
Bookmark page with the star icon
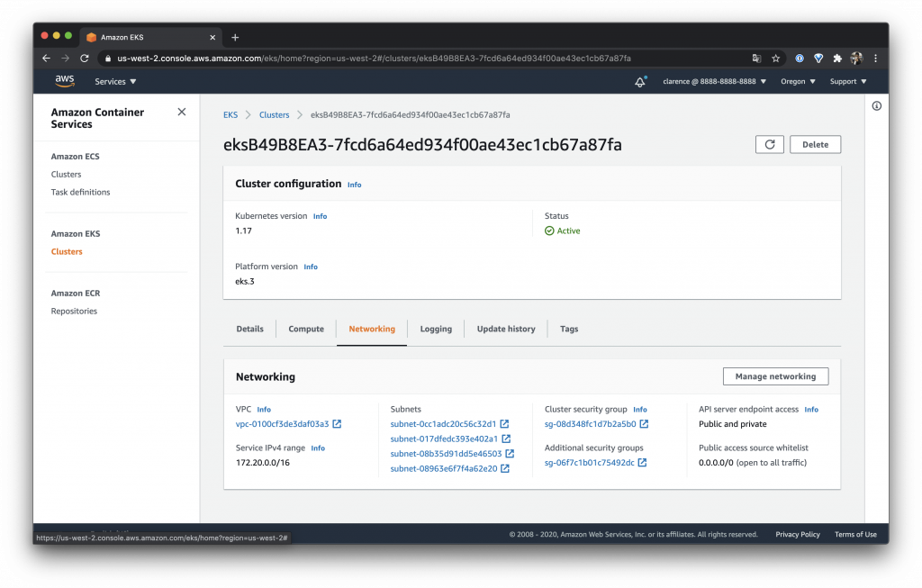point(775,59)
